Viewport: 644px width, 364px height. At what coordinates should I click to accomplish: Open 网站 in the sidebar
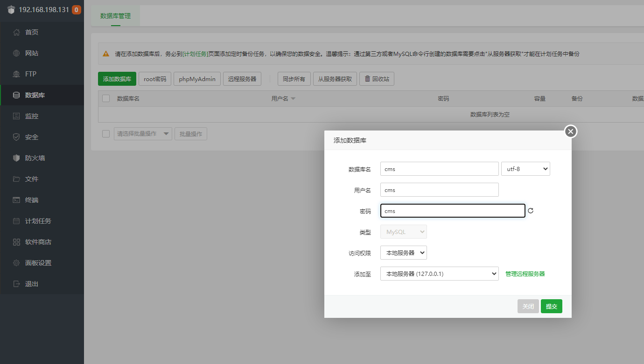pos(42,53)
